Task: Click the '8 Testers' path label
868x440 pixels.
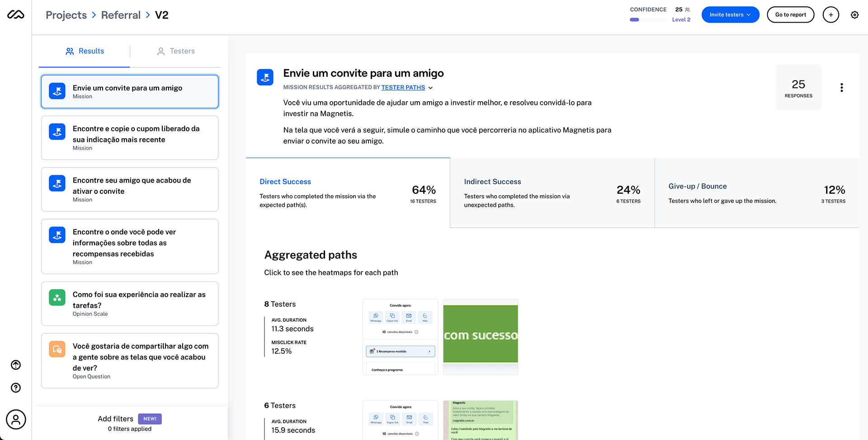Action: [280, 304]
